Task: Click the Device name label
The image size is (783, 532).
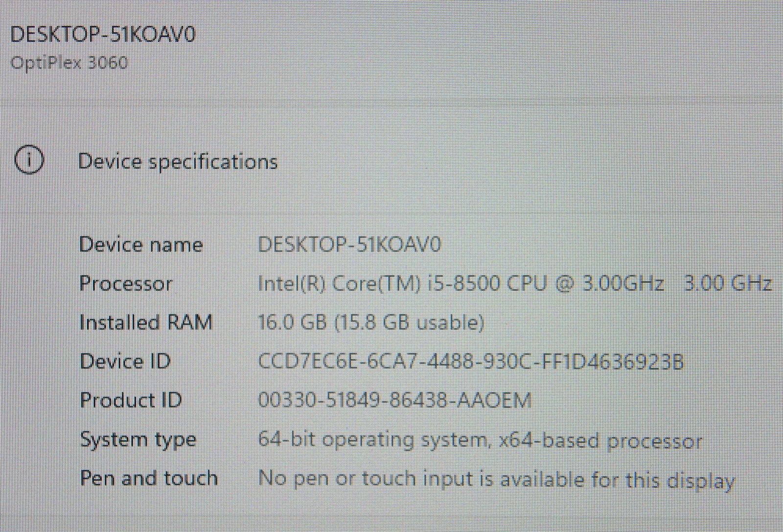Action: 141,244
